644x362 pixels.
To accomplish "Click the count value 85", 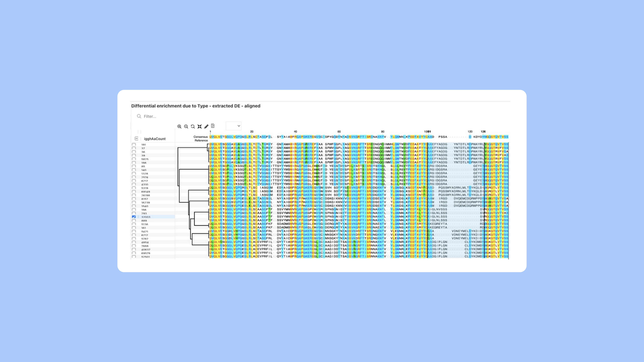I will pos(143,166).
